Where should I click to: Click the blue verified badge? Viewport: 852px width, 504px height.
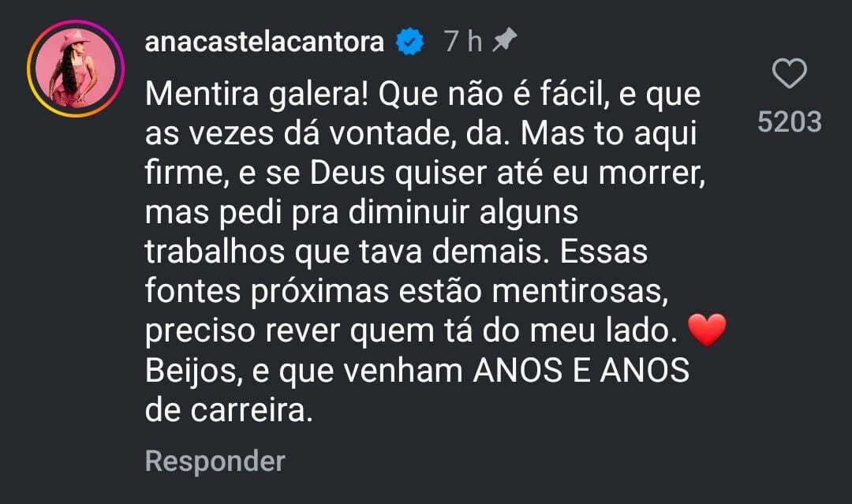410,42
